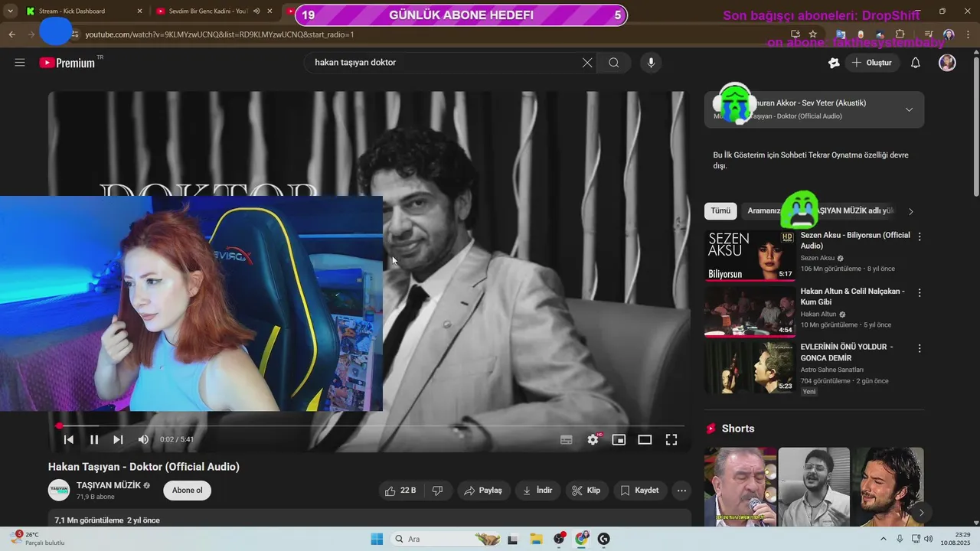
Task: Open the taskbar clock and date
Action: pos(955,539)
